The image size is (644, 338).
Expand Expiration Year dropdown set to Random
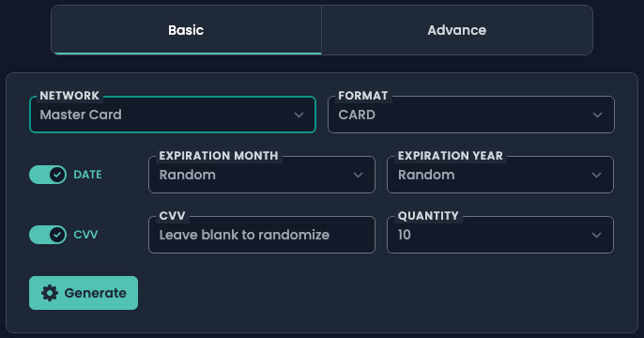point(500,175)
